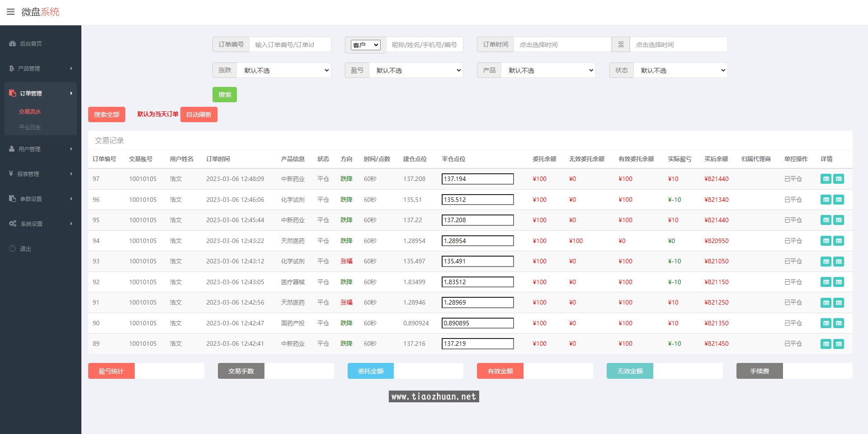Expand the 产品 filter dropdown
Viewport: 868px width, 434px height.
[x=548, y=71]
